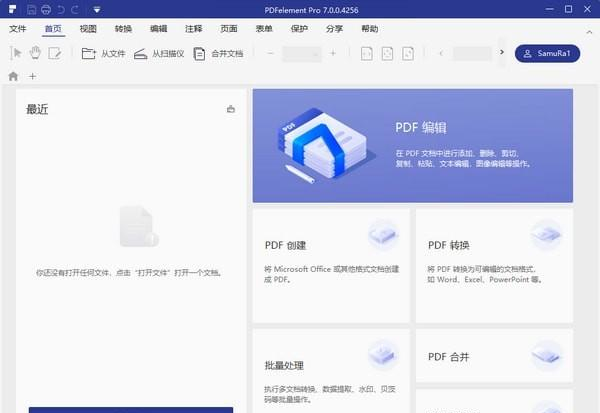Open the 视图 tab
This screenshot has width=600, height=413.
tap(88, 29)
